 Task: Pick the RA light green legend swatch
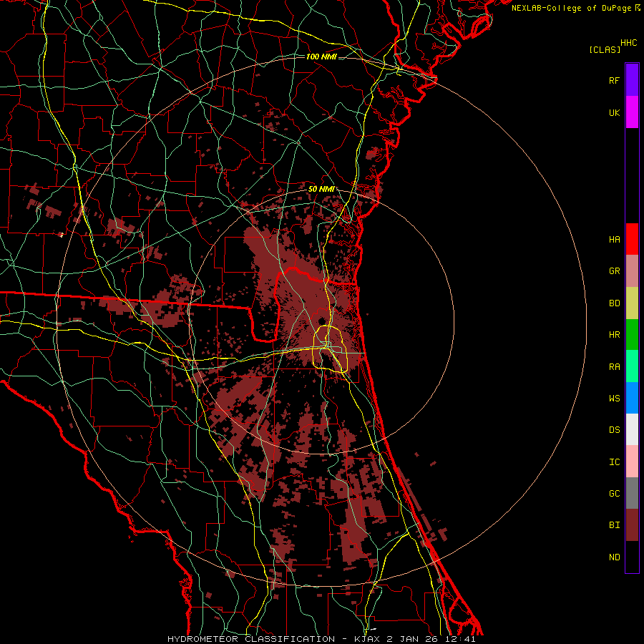pos(632,366)
